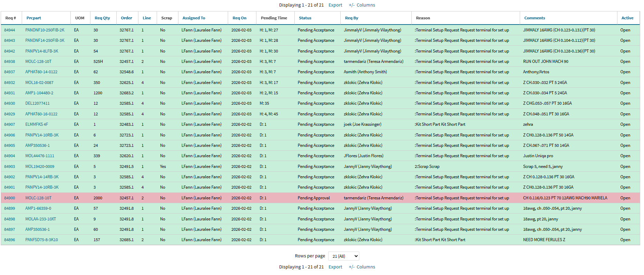Sort by the Order column header
This screenshot has width=644, height=275.
[x=126, y=18]
